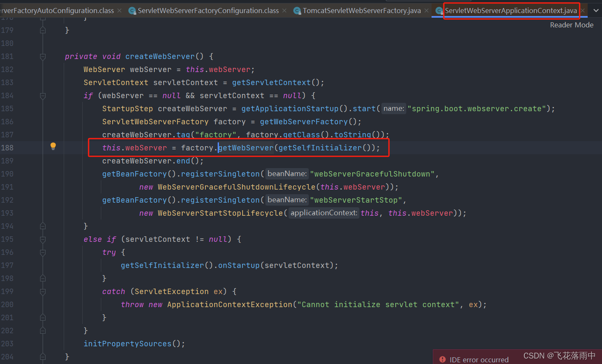Click the "webServerGracefulShutdown" string literal
602x364 pixels.
(x=373, y=174)
